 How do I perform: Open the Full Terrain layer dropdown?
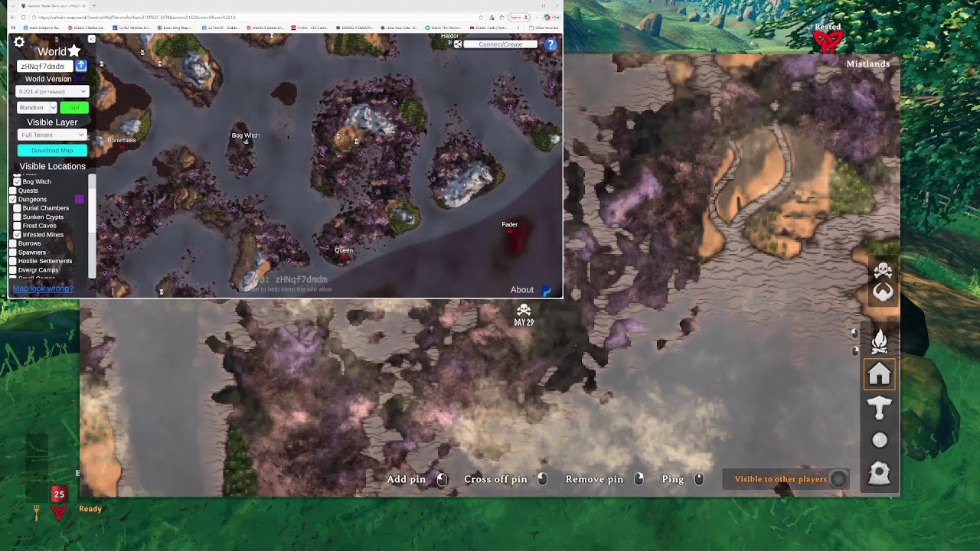pos(52,135)
